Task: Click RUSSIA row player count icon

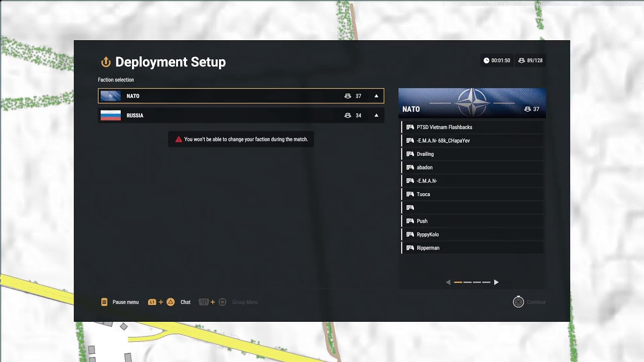Action: pos(348,116)
